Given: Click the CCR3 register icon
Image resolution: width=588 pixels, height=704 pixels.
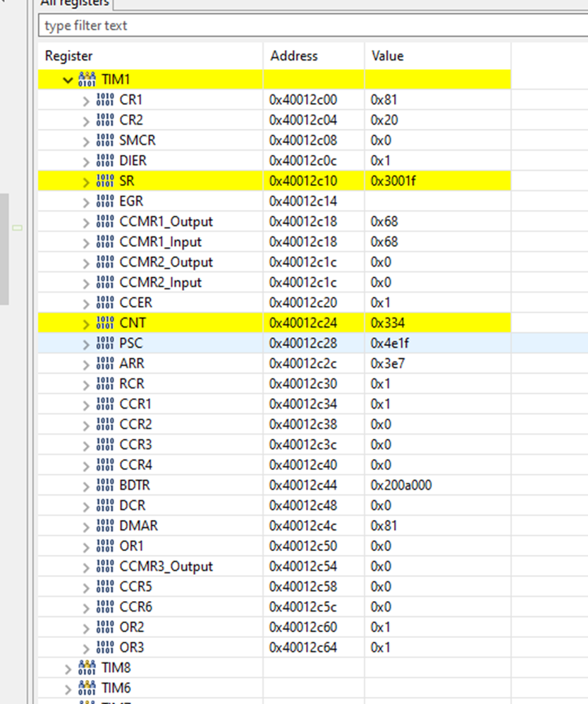Looking at the screenshot, I should click(x=104, y=445).
